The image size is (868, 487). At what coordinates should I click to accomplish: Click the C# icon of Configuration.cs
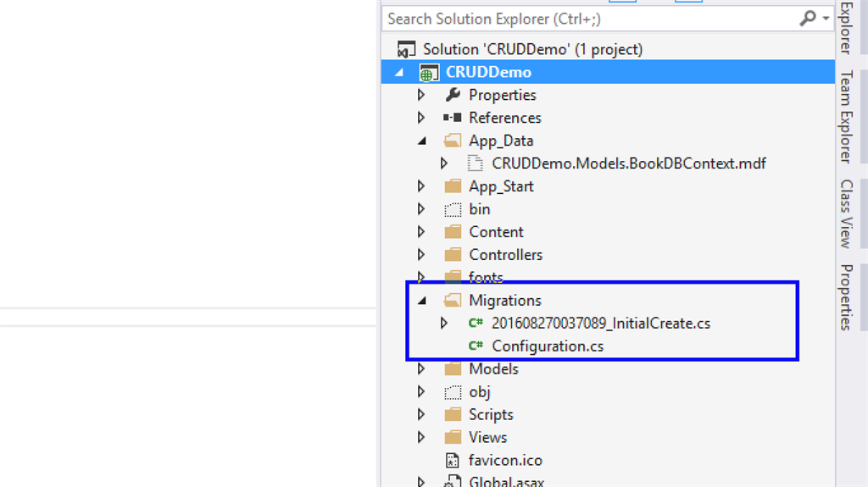[476, 346]
